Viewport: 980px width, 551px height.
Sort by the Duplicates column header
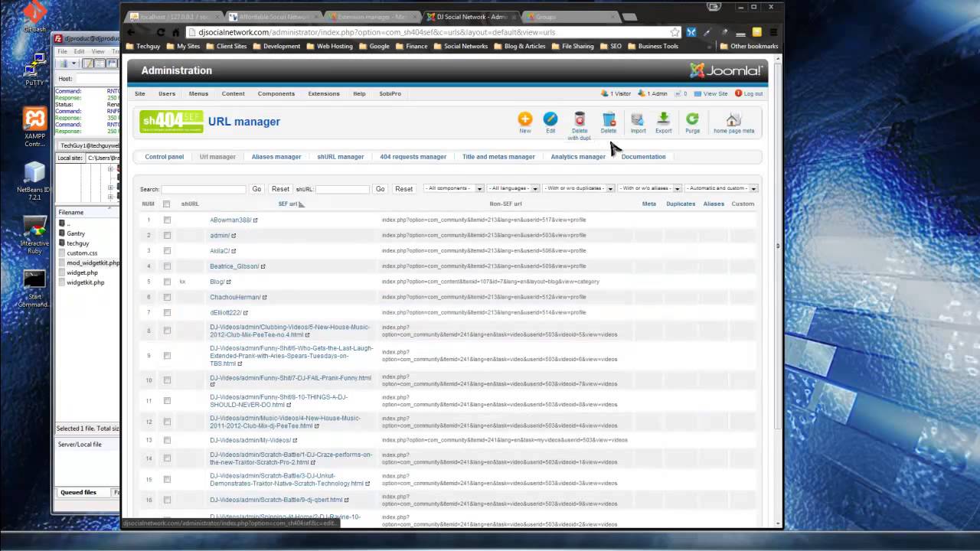(681, 204)
